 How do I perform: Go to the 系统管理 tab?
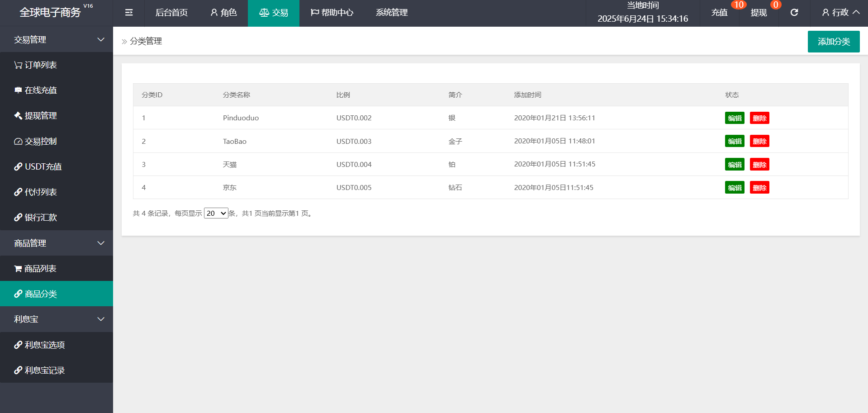(392, 13)
